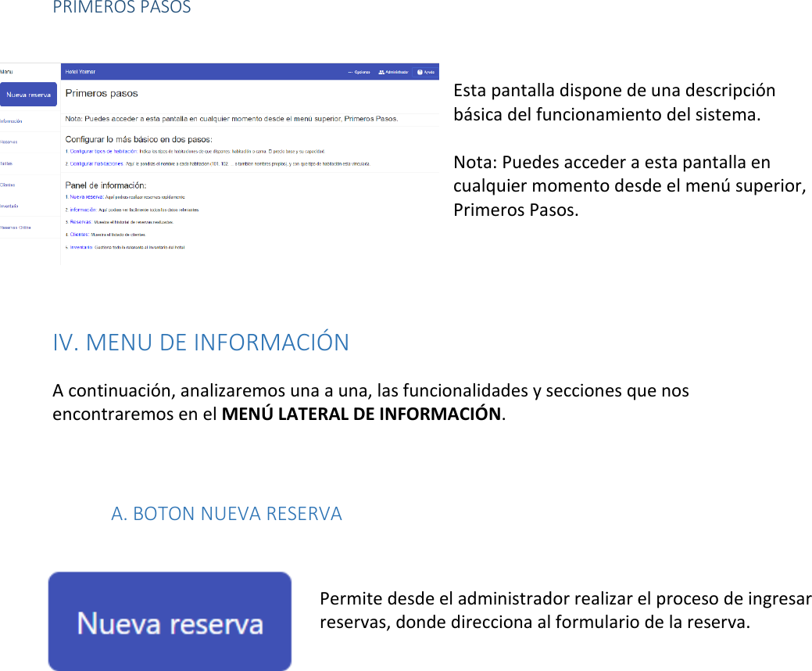Follow the Configurar habitaciones link
This screenshot has height=671, width=812.
96,163
